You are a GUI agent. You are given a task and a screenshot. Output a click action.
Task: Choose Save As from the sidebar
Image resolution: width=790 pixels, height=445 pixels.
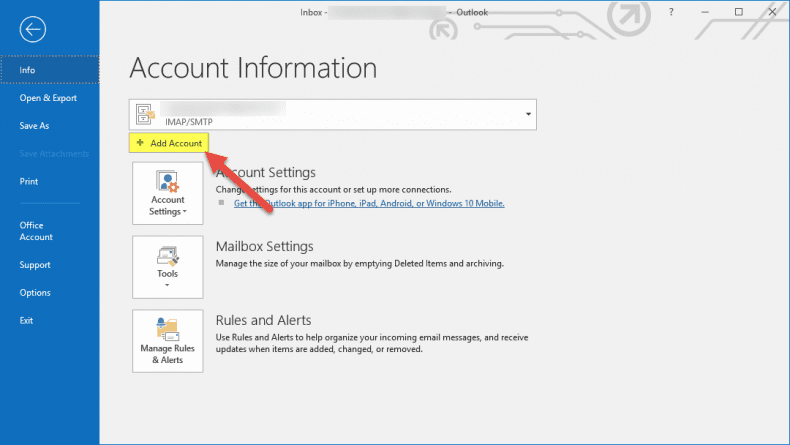[34, 126]
